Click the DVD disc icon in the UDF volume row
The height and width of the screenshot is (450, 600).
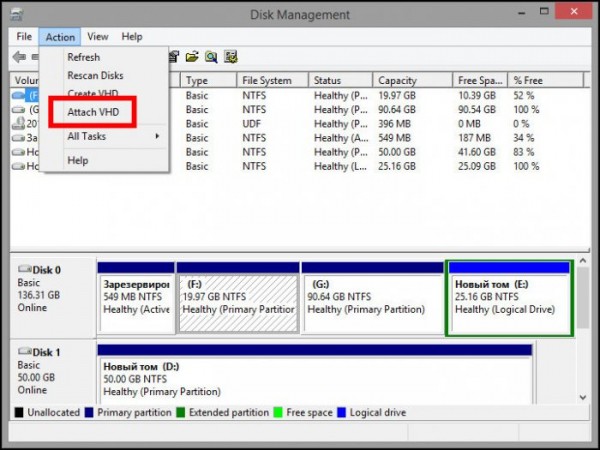(x=18, y=123)
